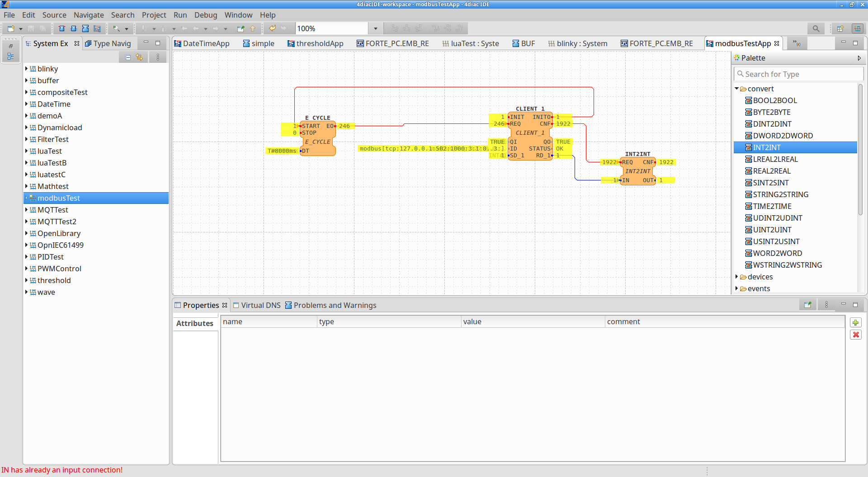Toggle Link with Editor in System Explorer
Image resolution: width=868 pixels, height=477 pixels.
[139, 57]
